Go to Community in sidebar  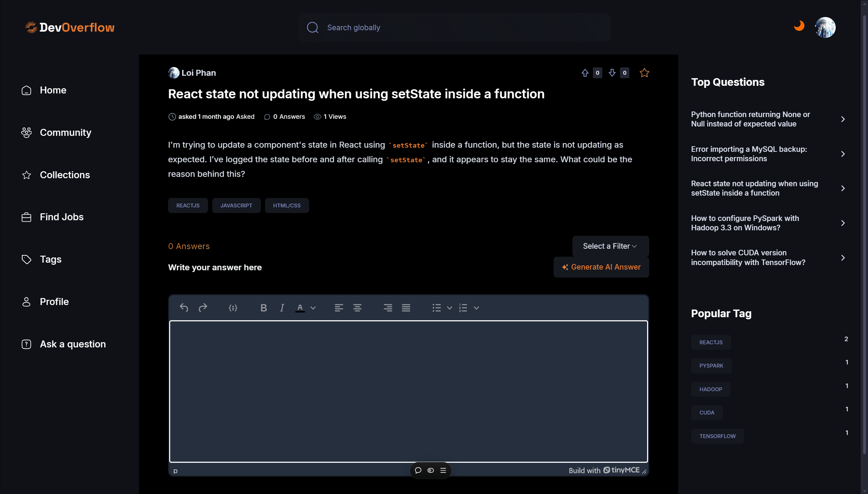pos(65,132)
